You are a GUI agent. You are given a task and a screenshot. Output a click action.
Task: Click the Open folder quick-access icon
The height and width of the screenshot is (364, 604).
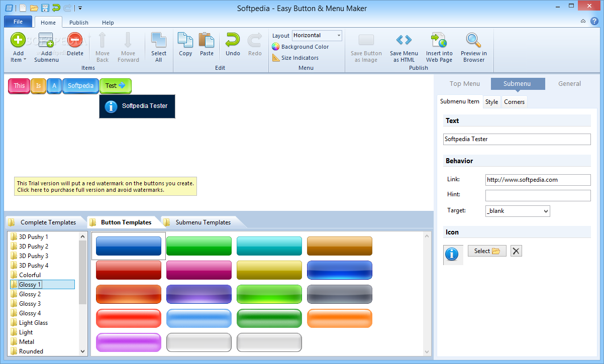pyautogui.click(x=34, y=8)
